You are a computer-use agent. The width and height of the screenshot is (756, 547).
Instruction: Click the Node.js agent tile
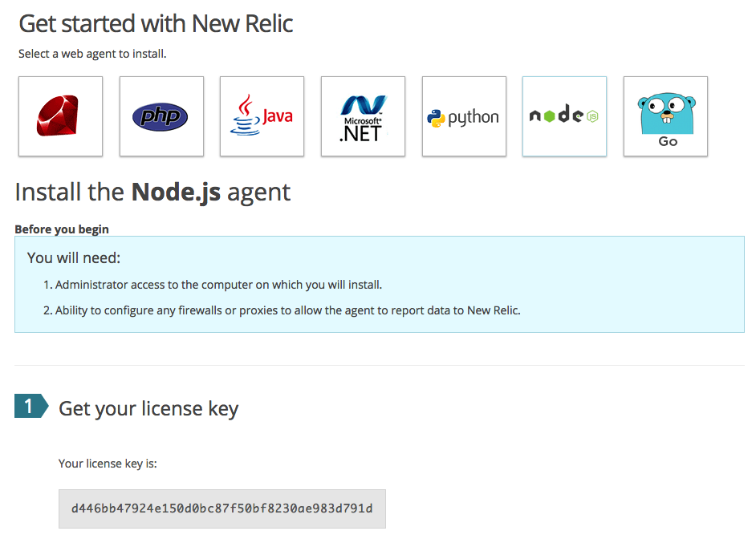click(x=564, y=116)
